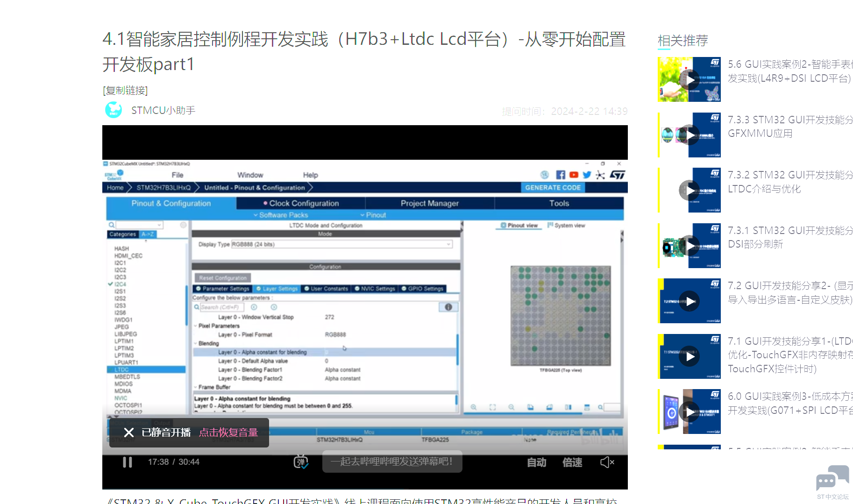Viewport: 853px width, 504px height.
Task: Click the fit-to-view icon under pinout view
Action: pyautogui.click(x=492, y=407)
